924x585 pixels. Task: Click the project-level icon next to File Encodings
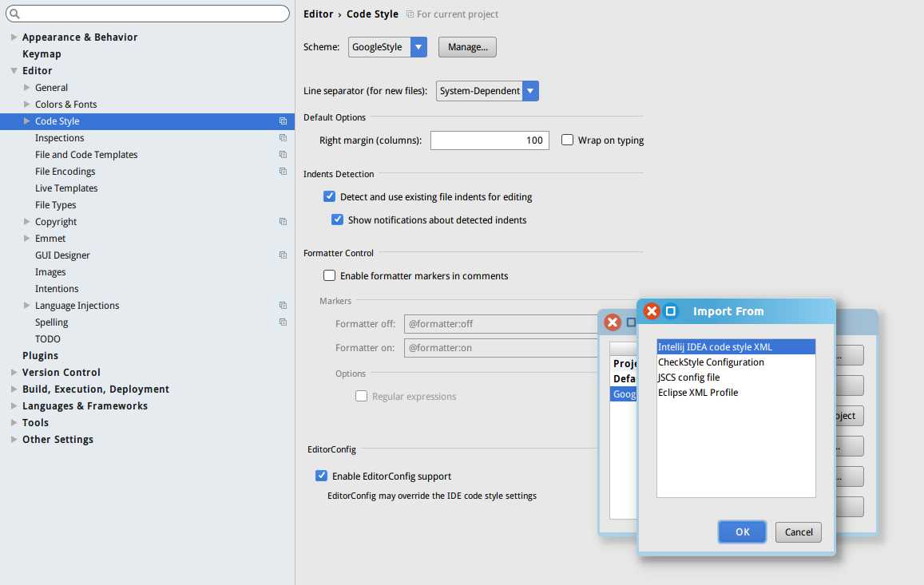pos(283,172)
